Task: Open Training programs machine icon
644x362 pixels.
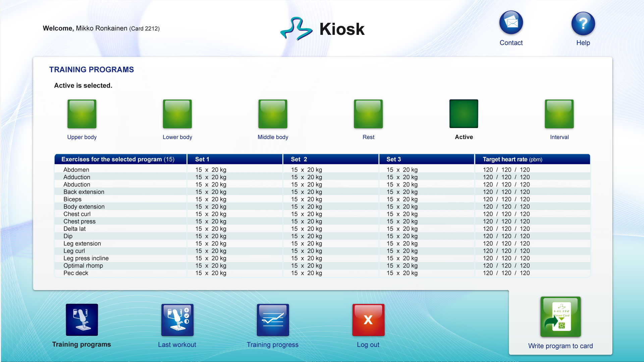Action: [x=82, y=320]
